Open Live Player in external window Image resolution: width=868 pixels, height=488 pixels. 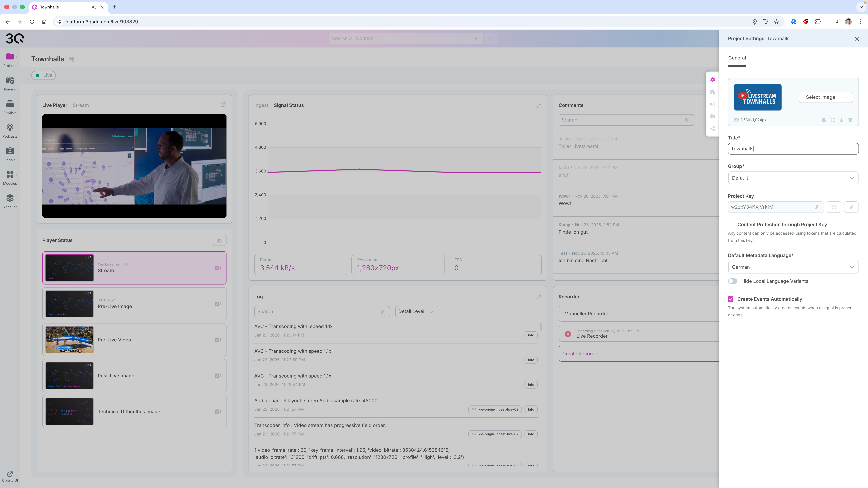223,105
